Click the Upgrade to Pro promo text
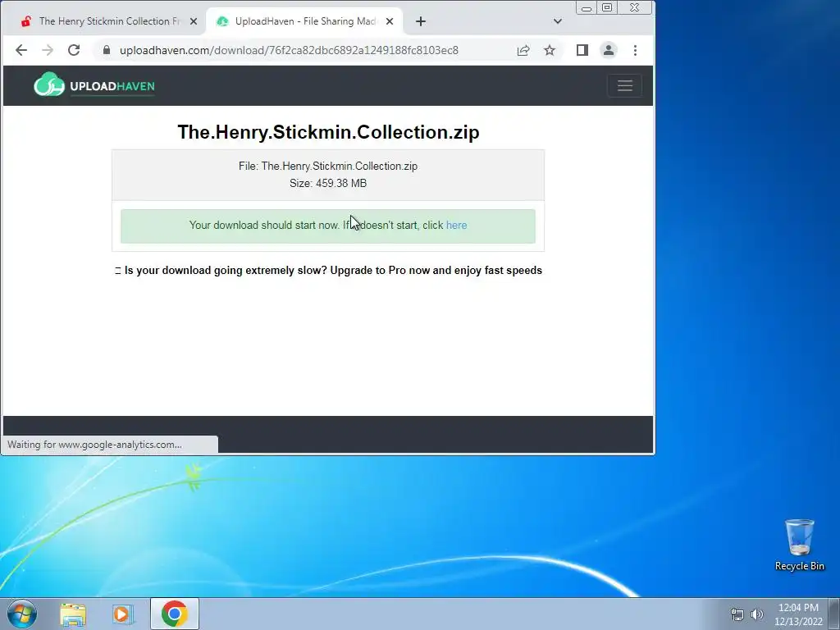 328,271
